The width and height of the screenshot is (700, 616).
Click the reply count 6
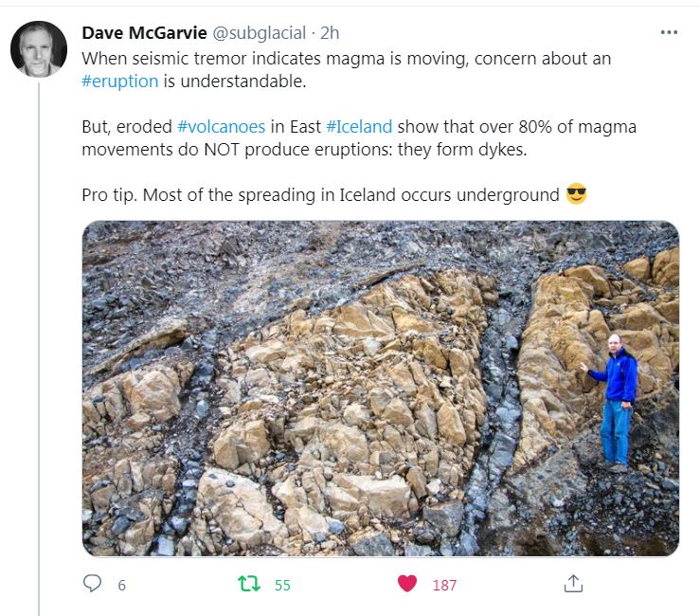[122, 585]
